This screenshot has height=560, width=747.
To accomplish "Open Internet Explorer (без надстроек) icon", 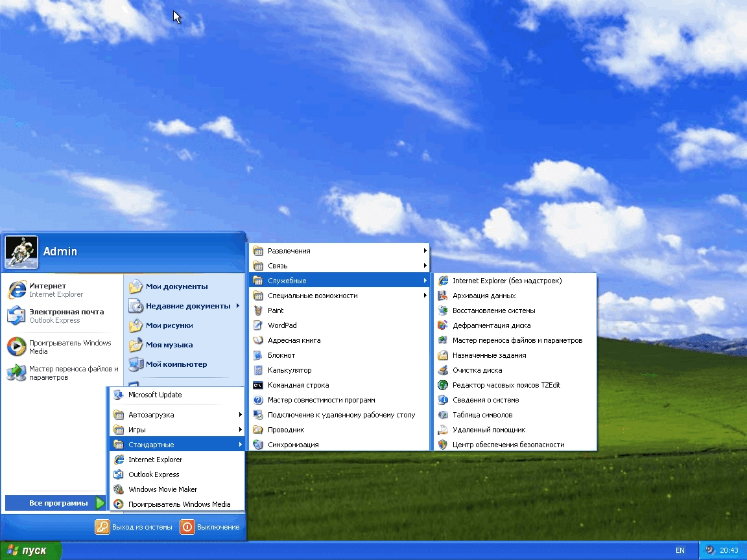I will (443, 281).
